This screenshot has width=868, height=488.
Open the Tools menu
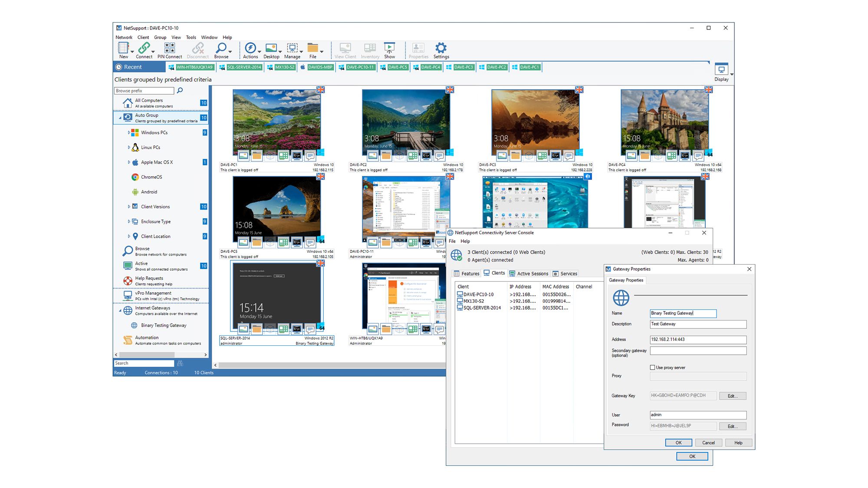[x=191, y=37]
